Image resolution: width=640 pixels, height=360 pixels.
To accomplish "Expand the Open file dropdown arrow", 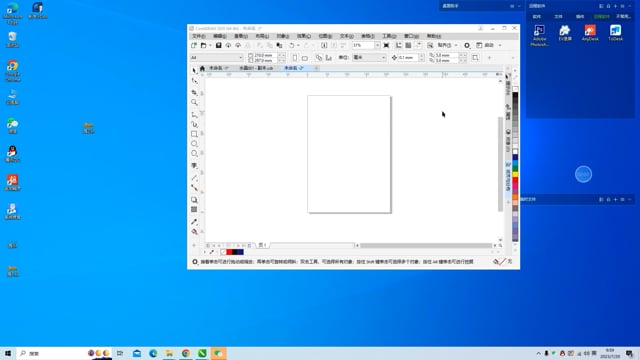I will pyautogui.click(x=210, y=45).
